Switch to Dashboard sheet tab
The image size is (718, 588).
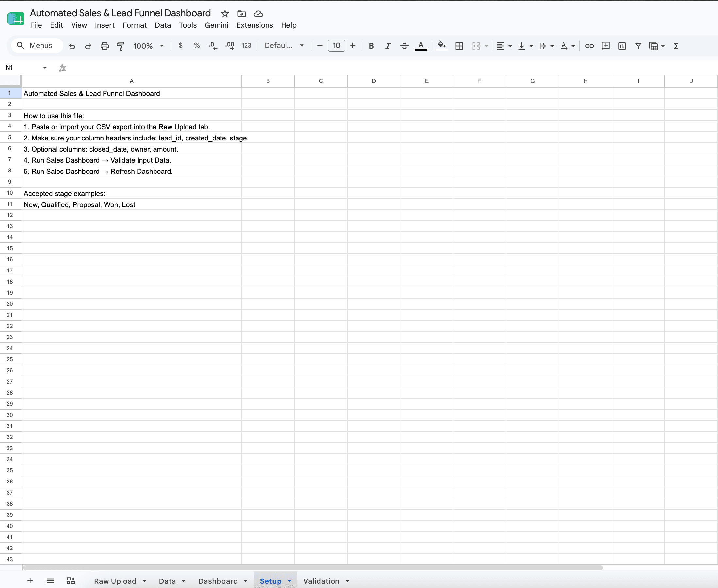click(x=218, y=581)
